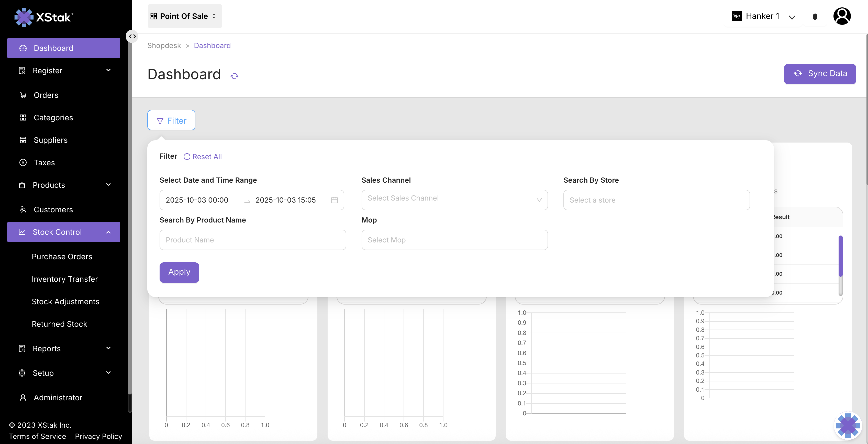
Task: Expand the Register menu chevron
Action: coord(108,70)
